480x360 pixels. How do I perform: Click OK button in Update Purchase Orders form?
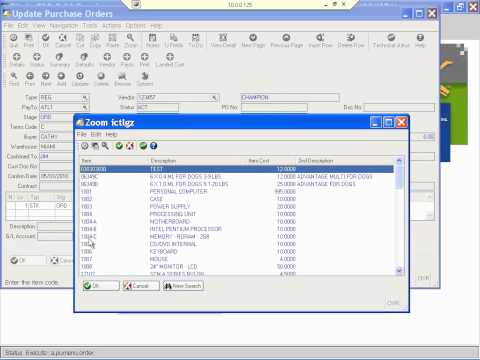point(26,260)
